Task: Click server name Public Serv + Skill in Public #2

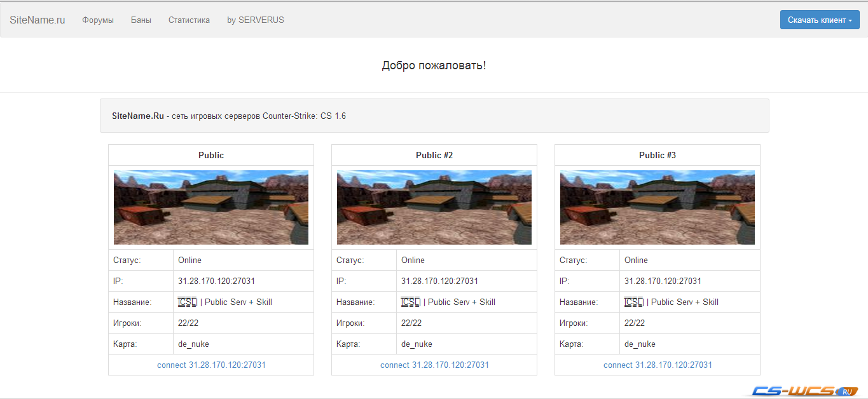Action: (x=448, y=302)
